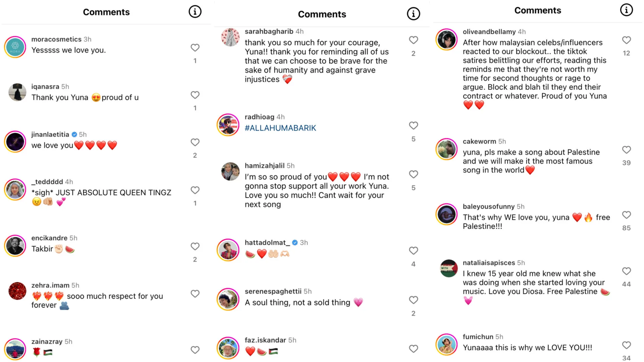Tap heart on sarahbagharib's comment
The width and height of the screenshot is (644, 362).
pos(413,40)
